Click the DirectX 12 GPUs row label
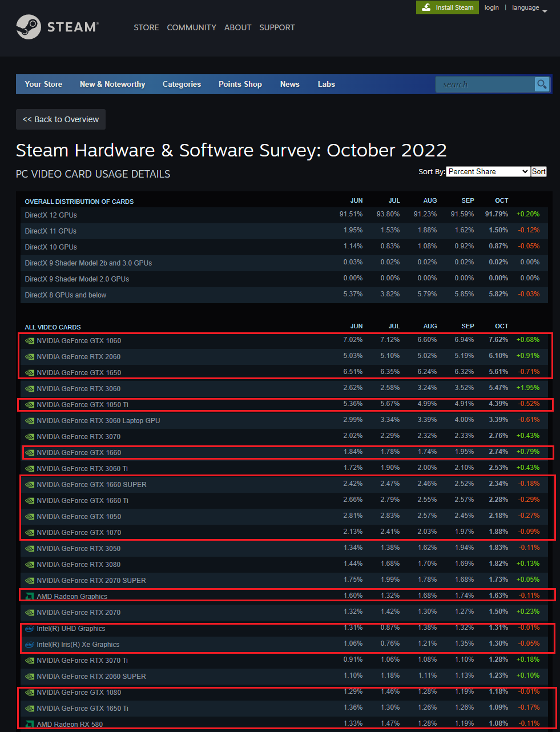 (x=51, y=215)
